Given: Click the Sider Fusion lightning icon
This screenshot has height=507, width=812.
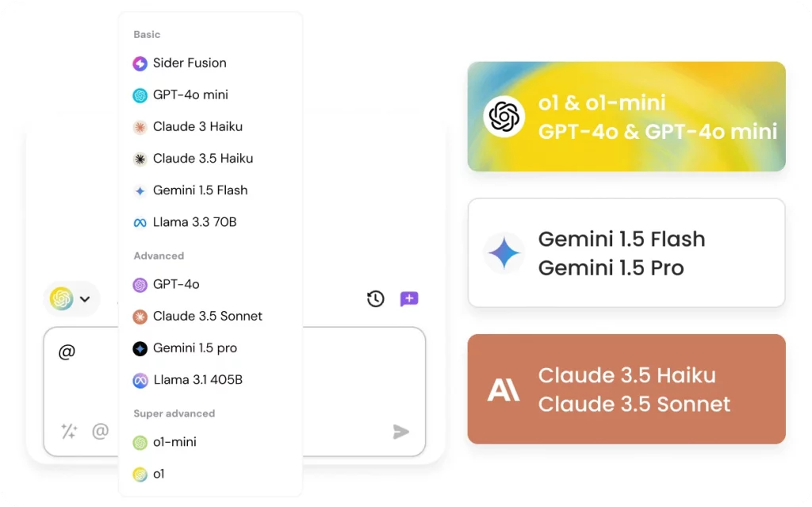Looking at the screenshot, I should [x=140, y=63].
